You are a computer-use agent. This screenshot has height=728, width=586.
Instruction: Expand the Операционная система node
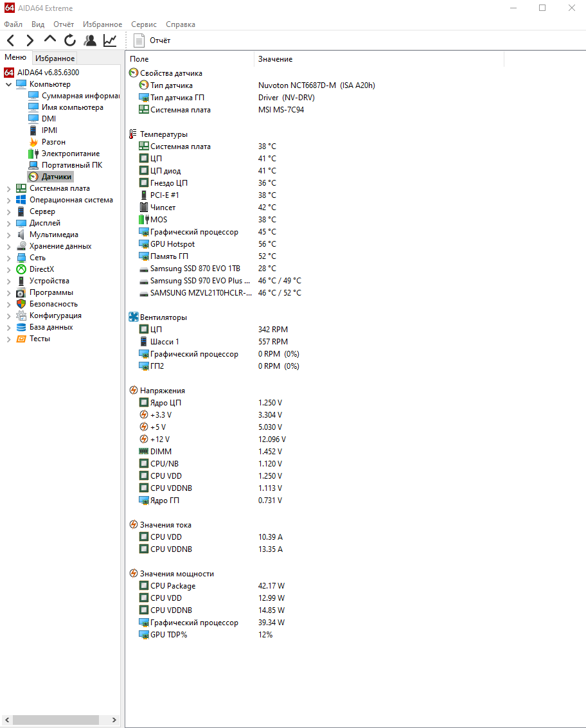8,200
